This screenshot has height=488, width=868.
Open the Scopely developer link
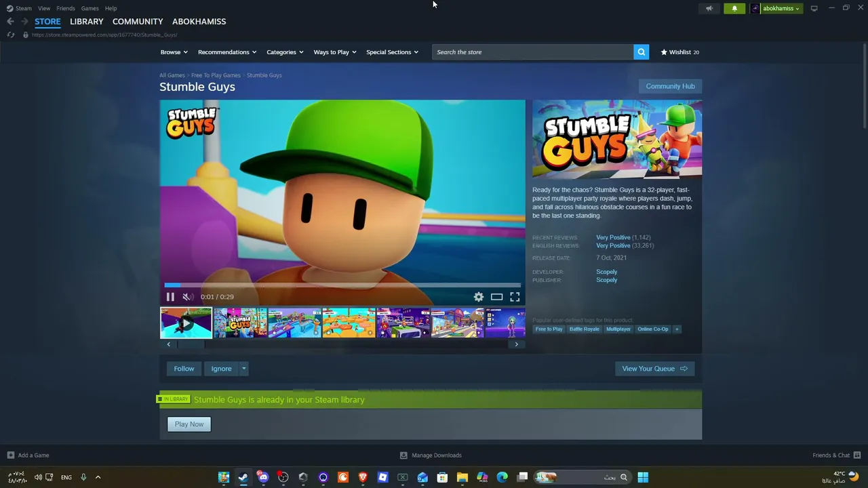tap(606, 272)
